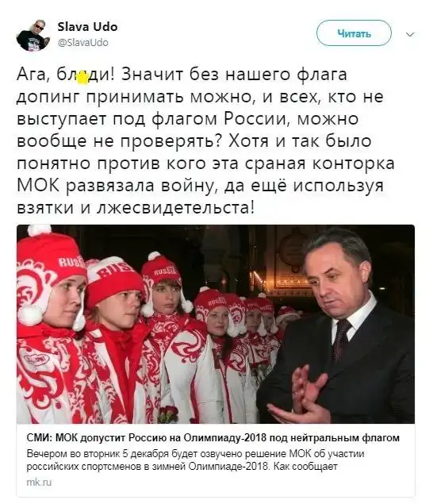433x504 pixels.
Task: Click the word МОК in tweet text
Action: point(38,186)
